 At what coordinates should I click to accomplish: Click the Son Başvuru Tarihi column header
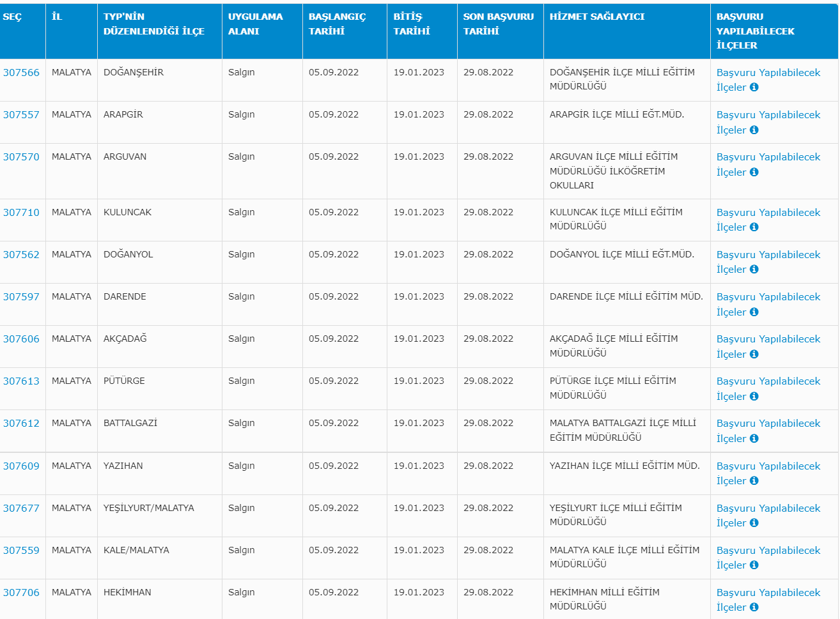tap(498, 24)
